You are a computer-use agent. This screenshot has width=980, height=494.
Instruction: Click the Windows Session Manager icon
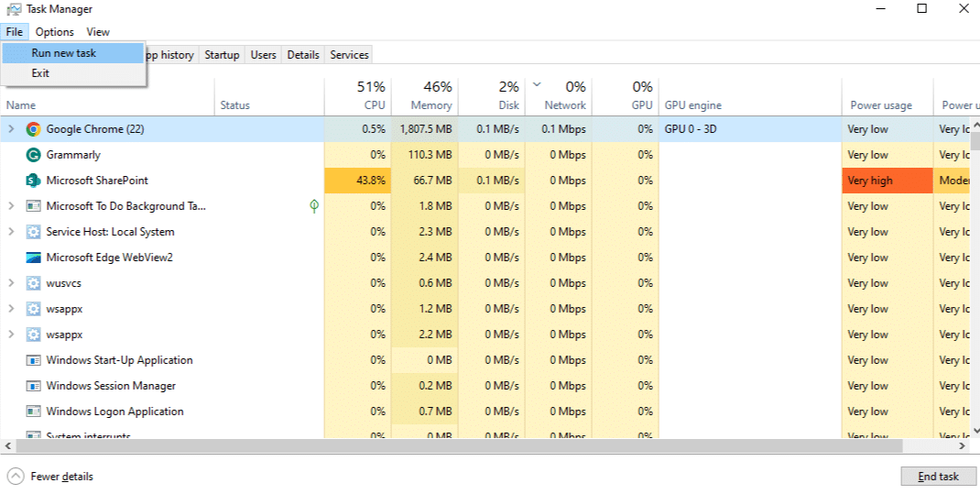33,386
